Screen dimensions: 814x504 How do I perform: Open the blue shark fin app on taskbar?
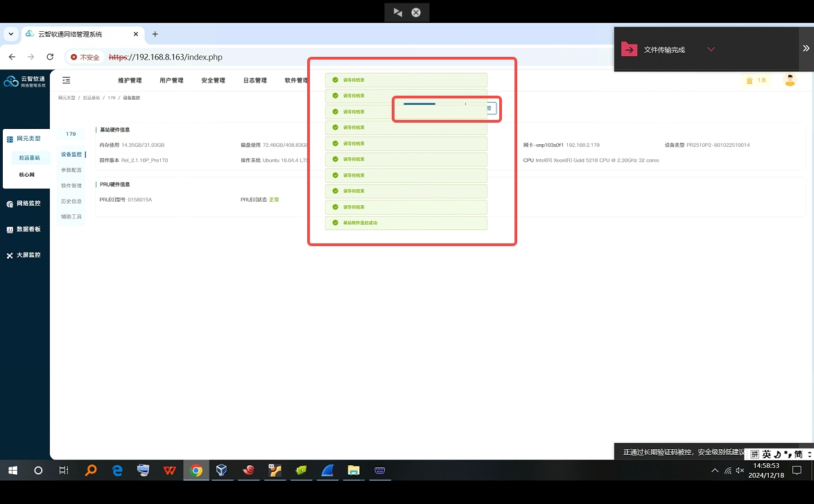tap(327, 470)
